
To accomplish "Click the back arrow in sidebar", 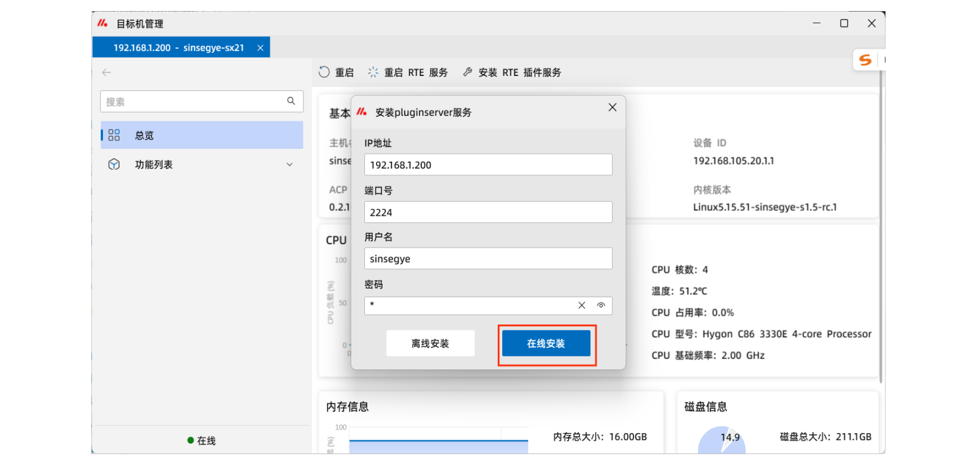I will (x=107, y=72).
